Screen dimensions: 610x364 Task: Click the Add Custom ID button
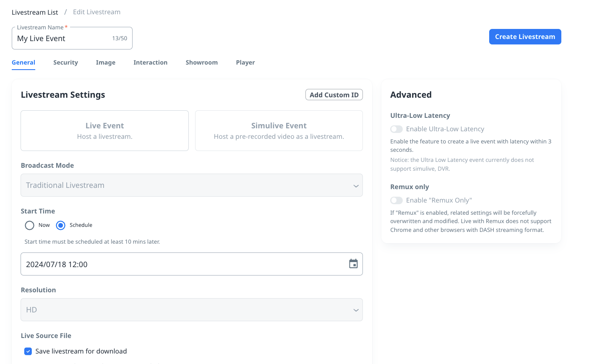[334, 95]
